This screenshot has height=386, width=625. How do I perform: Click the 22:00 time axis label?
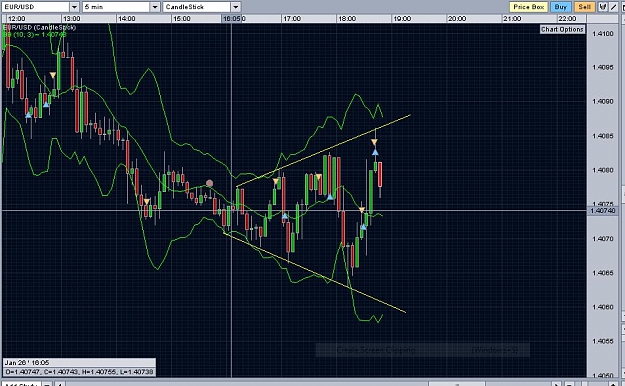(x=567, y=19)
